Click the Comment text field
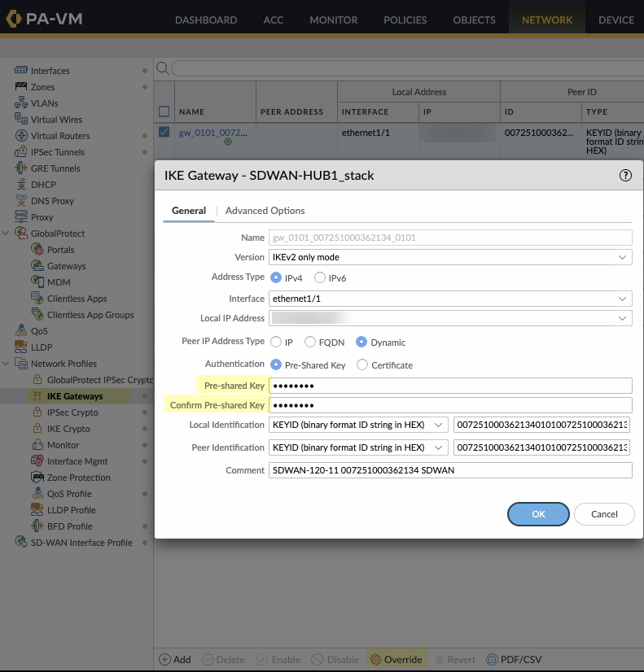 [449, 470]
